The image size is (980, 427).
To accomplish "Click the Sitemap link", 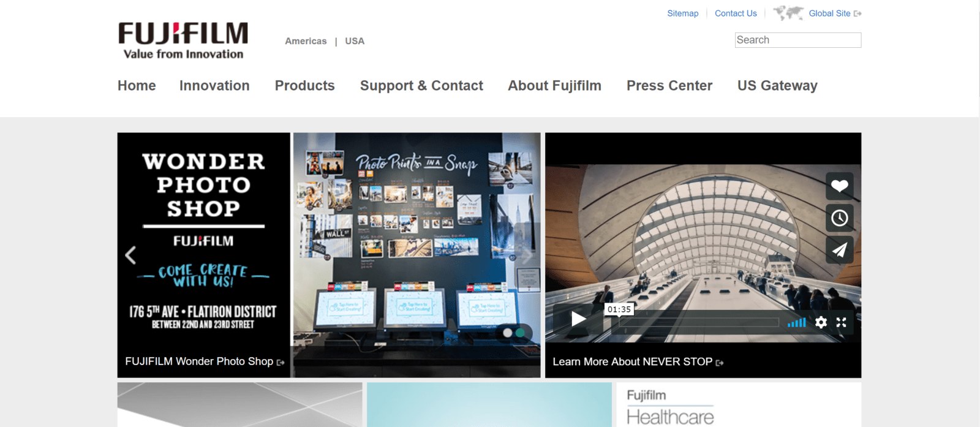I will 682,13.
